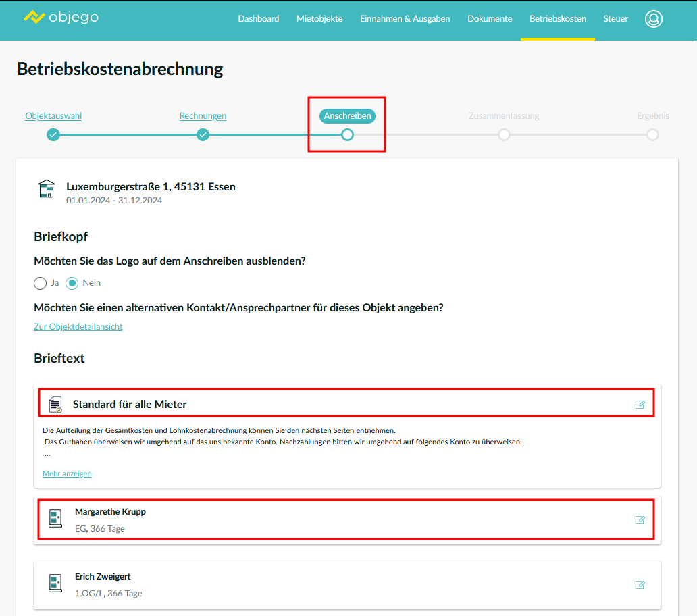Go to Einnahmen & Ausgaben
This screenshot has width=697, height=616.
click(405, 19)
